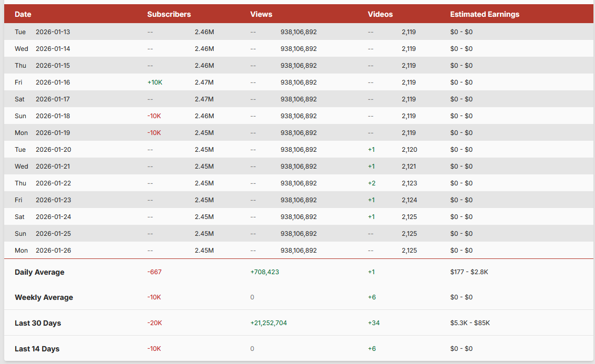Click the Subscribers column header
The width and height of the screenshot is (595, 364).
(x=169, y=14)
